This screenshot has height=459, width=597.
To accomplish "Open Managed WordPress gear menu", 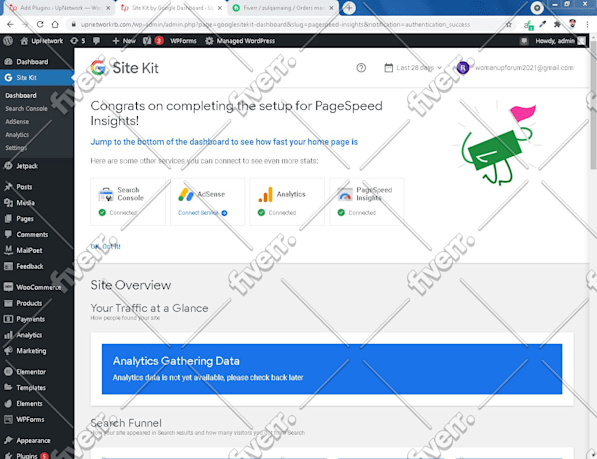I will (240, 41).
